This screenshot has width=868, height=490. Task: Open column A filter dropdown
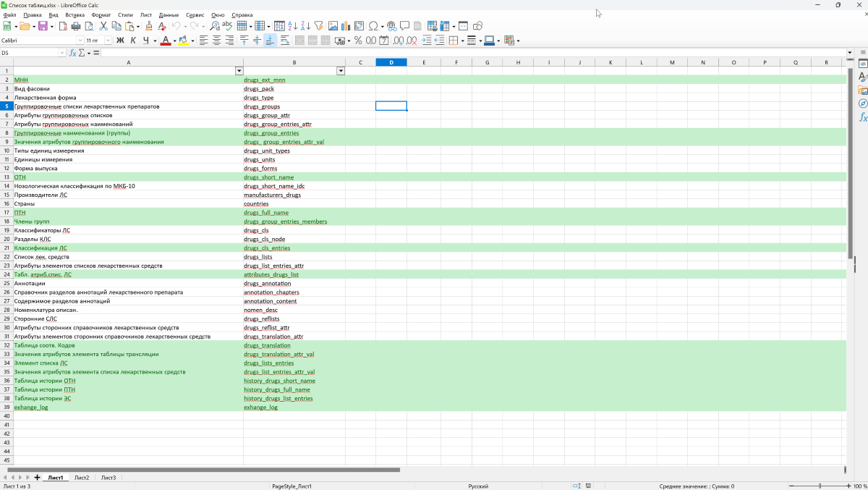click(x=239, y=71)
